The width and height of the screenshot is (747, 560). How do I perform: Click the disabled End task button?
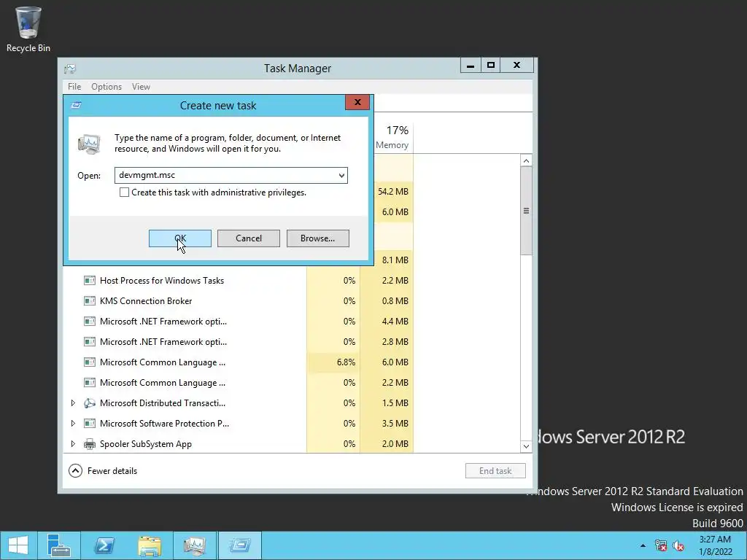coord(495,471)
